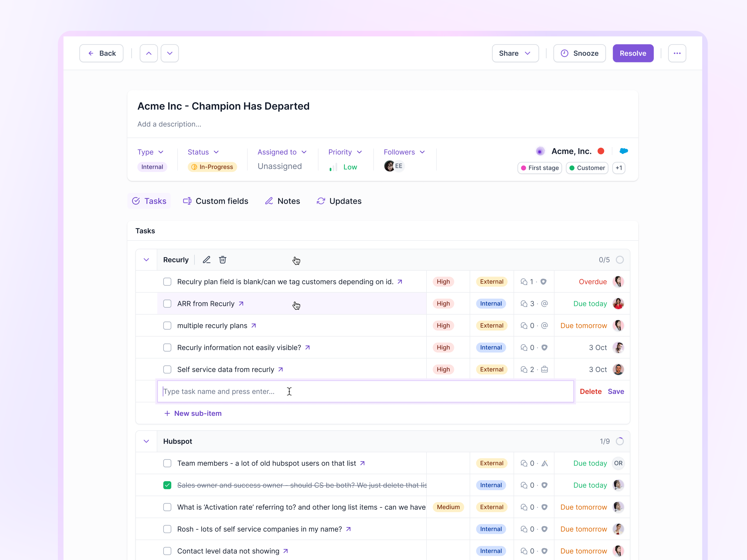This screenshot has width=747, height=560.
Task: Click the Snooze clock icon
Action: 565,53
